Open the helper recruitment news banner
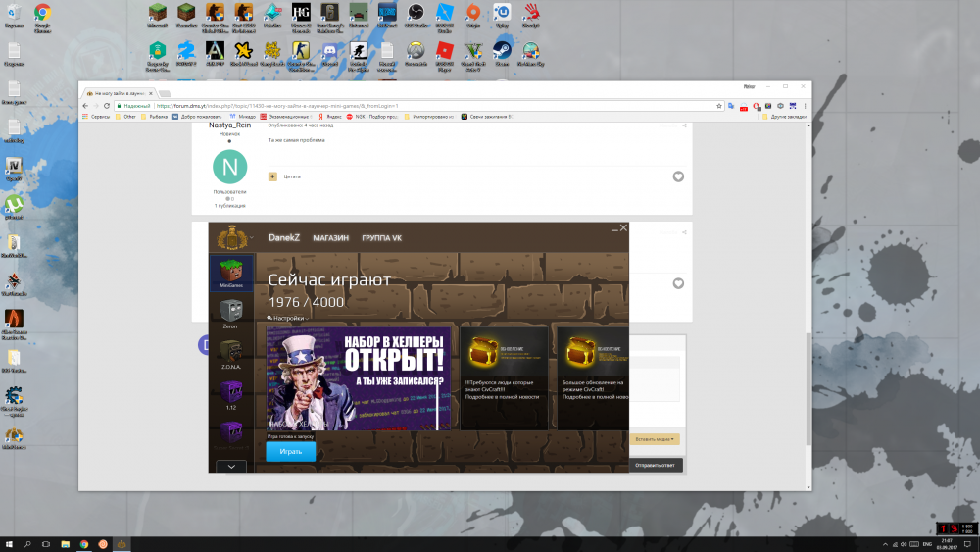Image resolution: width=980 pixels, height=552 pixels. point(359,378)
